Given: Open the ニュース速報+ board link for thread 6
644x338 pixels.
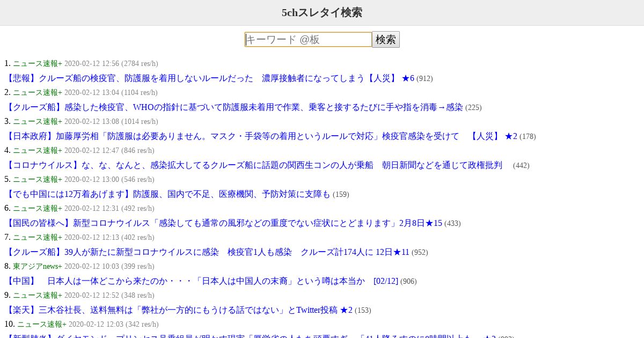Looking at the screenshot, I should coord(38,208).
